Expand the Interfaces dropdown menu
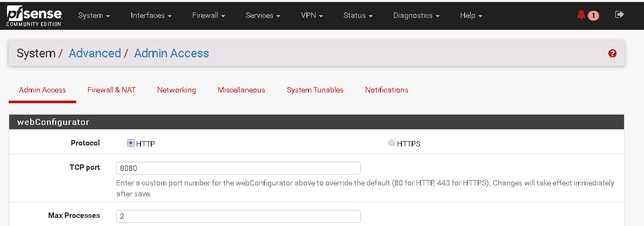Viewport: 644px width, 226px height. [151, 15]
